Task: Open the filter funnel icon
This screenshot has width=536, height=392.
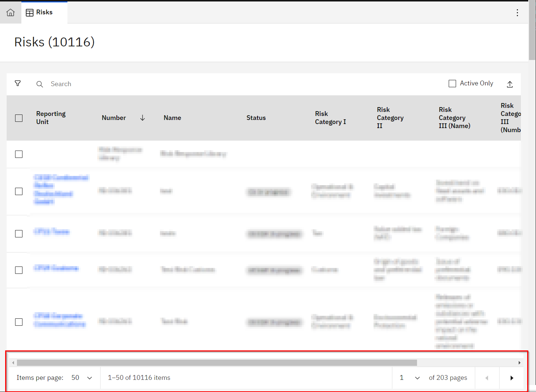Action: 18,84
